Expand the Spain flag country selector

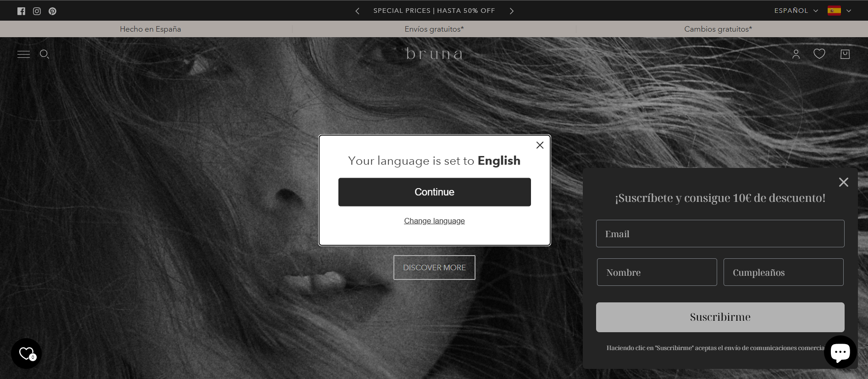(839, 11)
